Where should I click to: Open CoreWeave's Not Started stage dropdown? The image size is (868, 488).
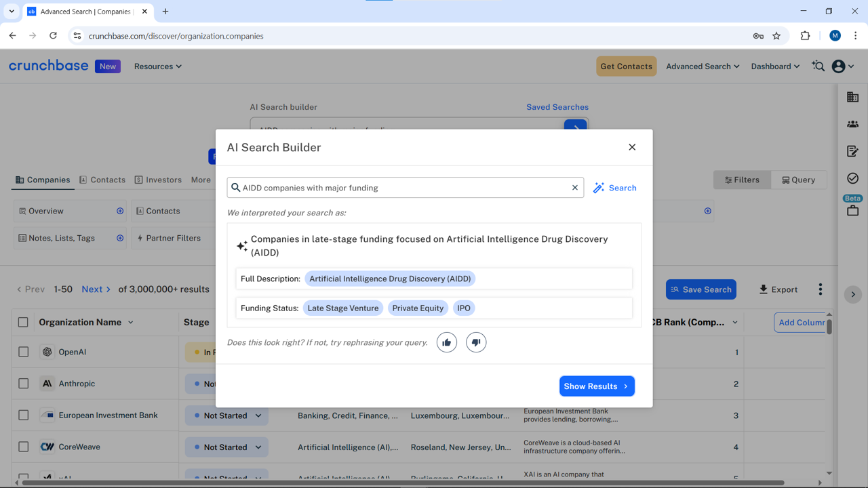(x=258, y=447)
